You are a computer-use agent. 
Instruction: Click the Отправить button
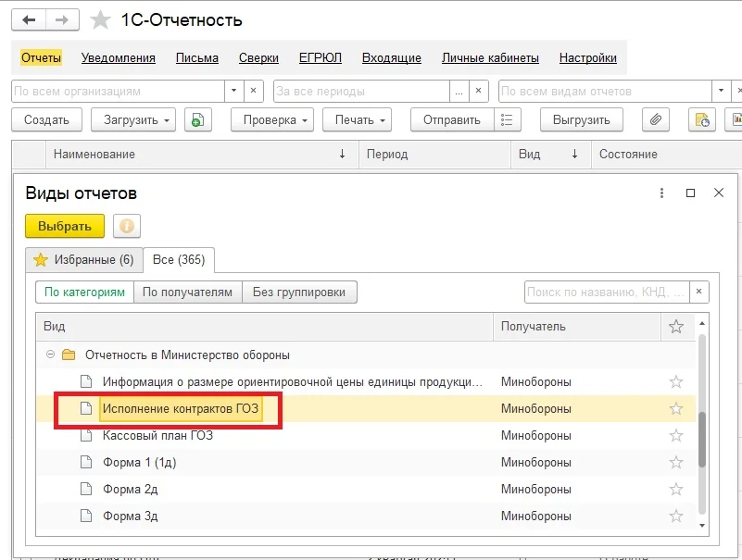(452, 120)
